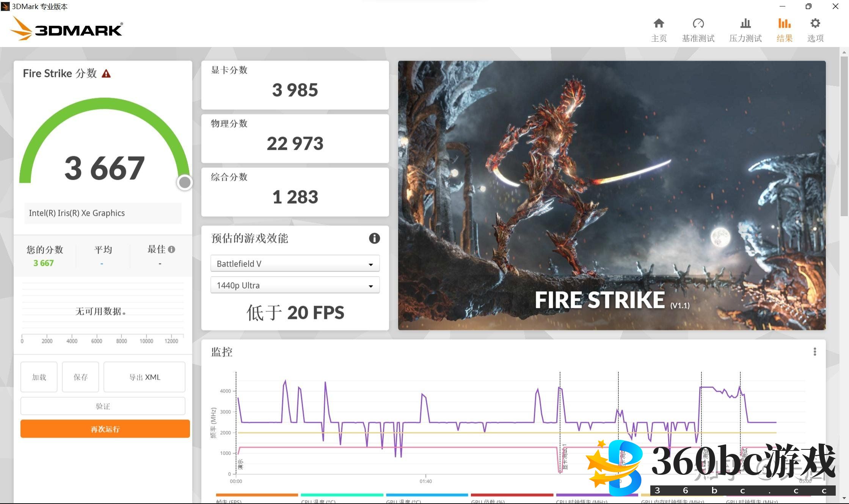Image resolution: width=849 pixels, height=504 pixels.
Task: Click the 验证 (Validate) button
Action: click(103, 406)
